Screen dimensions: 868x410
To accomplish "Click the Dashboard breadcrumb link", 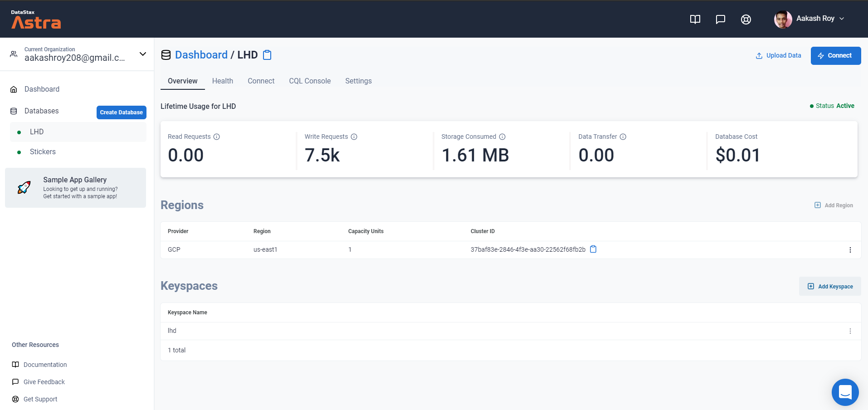I will coord(201,55).
